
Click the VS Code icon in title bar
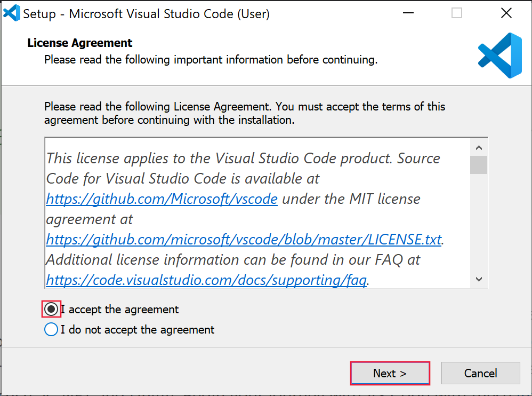[12, 13]
